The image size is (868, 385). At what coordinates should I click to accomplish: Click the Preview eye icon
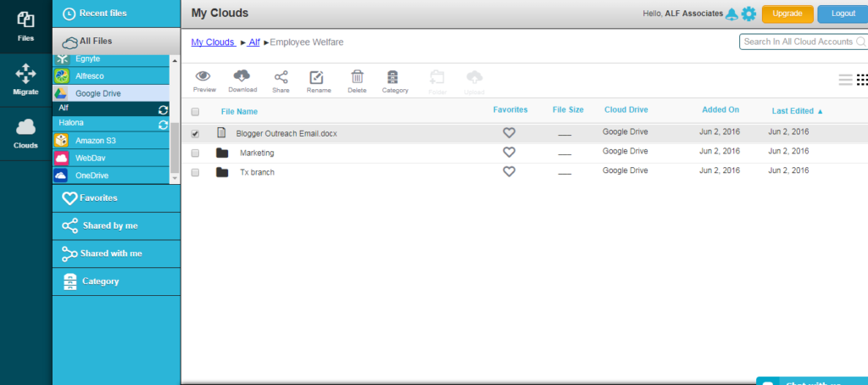coord(203,76)
